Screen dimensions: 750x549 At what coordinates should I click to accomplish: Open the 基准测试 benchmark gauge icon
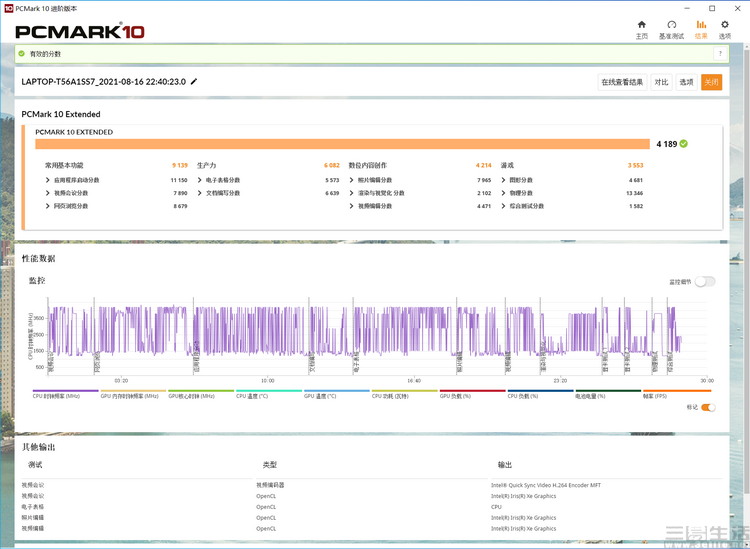point(672,24)
